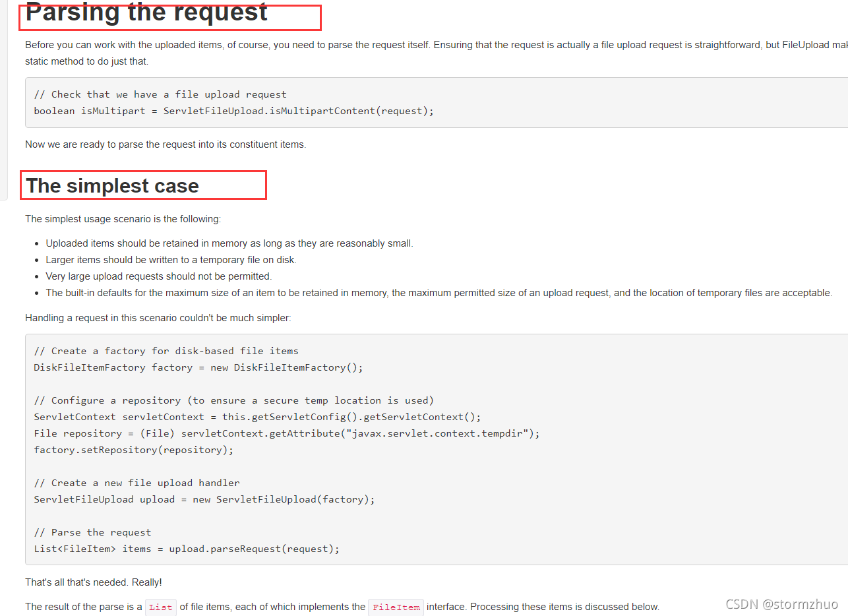Click the 'Parsing the request' heading
Image resolution: width=848 pixels, height=616 pixels.
[146, 12]
